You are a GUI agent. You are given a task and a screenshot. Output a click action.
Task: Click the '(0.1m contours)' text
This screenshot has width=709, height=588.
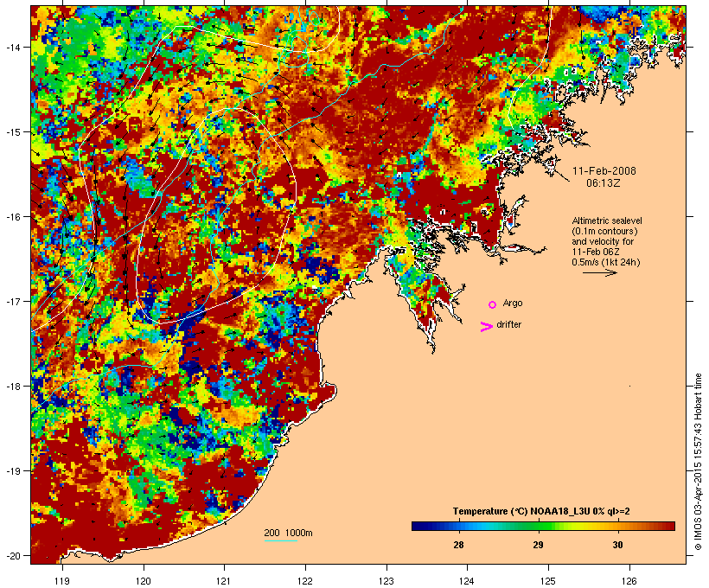pos(604,231)
